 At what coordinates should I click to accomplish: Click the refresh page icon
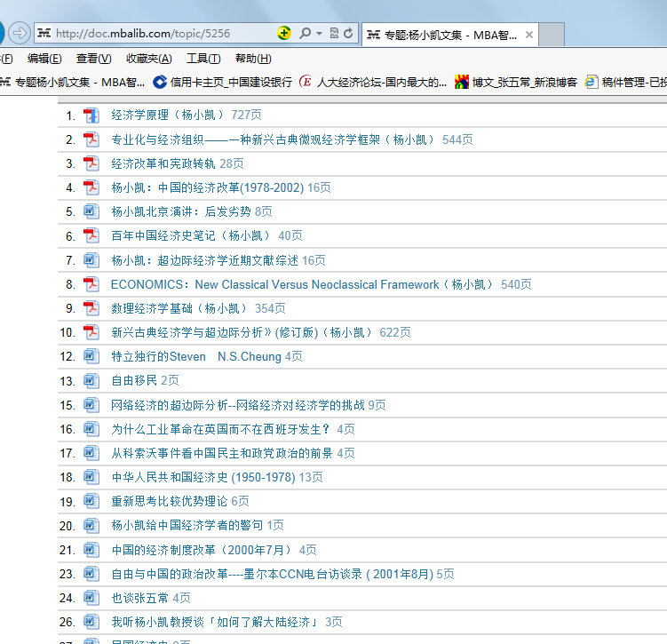(x=348, y=33)
